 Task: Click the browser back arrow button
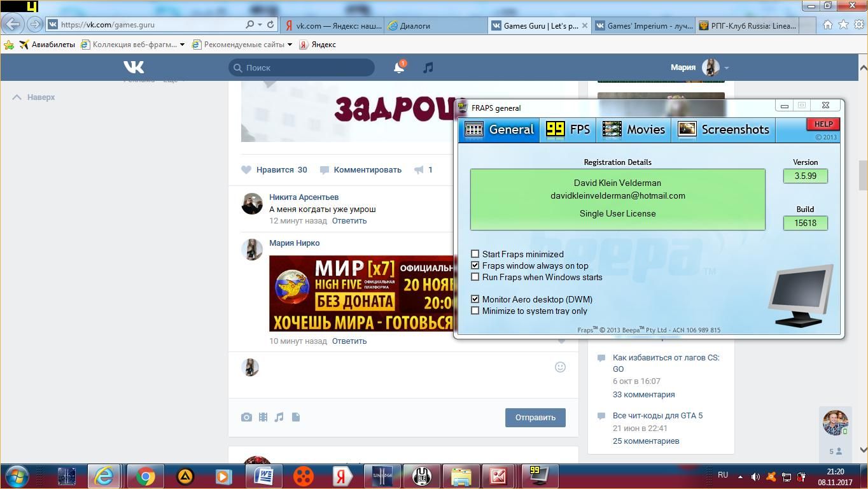tap(13, 24)
